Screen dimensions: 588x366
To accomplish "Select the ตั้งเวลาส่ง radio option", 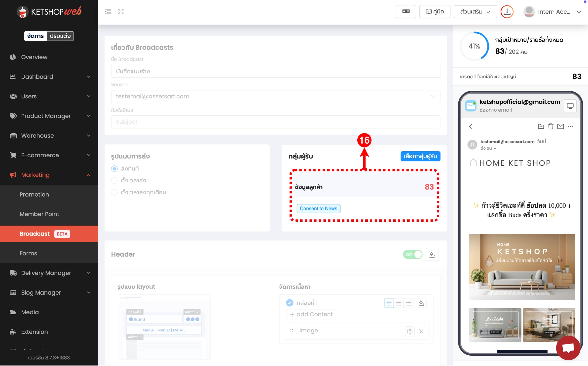I will pyautogui.click(x=114, y=181).
